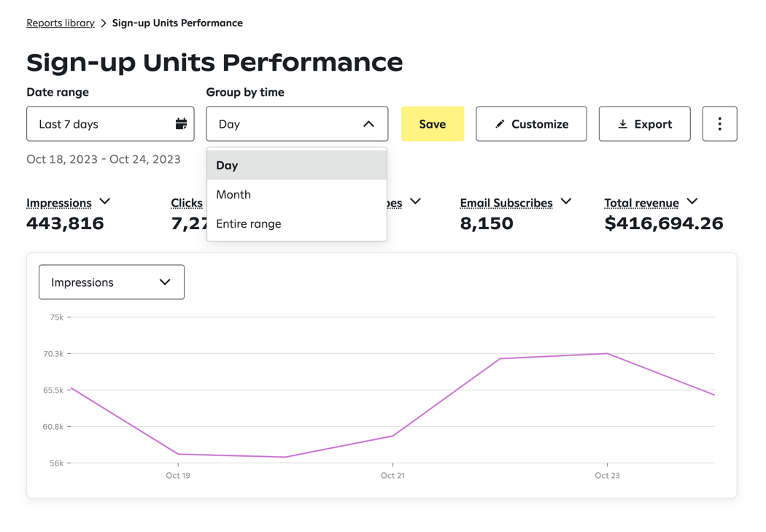766x532 pixels.
Task: Expand the Email Subscribes metric chevron
Action: tap(566, 201)
